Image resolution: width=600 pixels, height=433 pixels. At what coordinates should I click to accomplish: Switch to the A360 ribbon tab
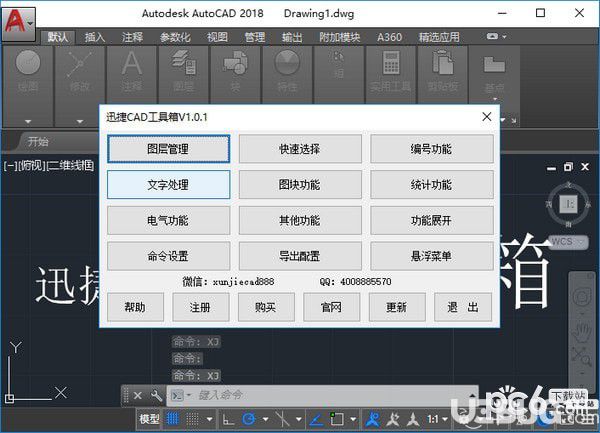pyautogui.click(x=390, y=37)
